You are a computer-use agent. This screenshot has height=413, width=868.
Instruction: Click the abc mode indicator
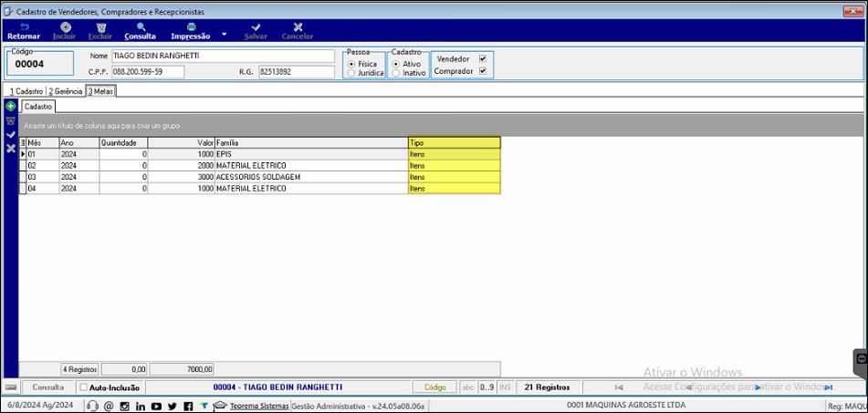[x=468, y=387]
